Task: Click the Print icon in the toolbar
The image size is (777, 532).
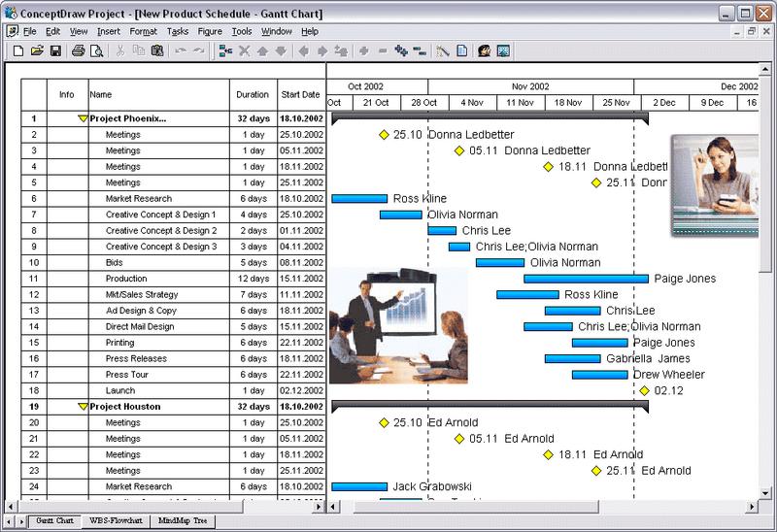Action: pyautogui.click(x=79, y=50)
